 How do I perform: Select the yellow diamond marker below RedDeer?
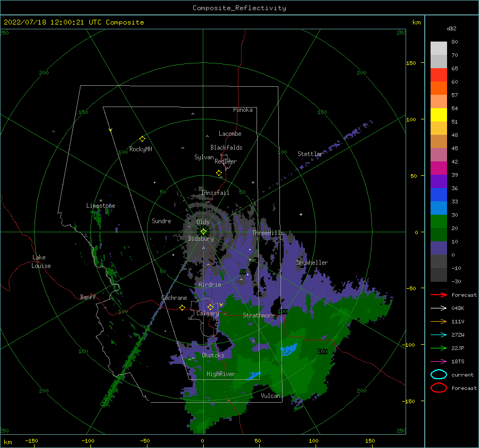(219, 173)
